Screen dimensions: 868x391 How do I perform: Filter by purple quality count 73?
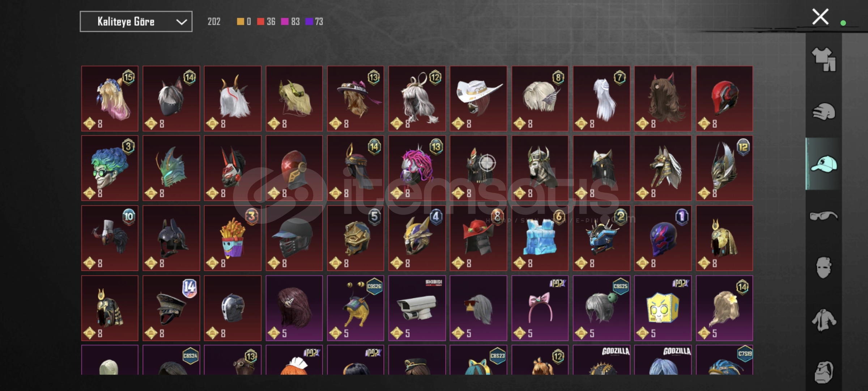(x=314, y=22)
